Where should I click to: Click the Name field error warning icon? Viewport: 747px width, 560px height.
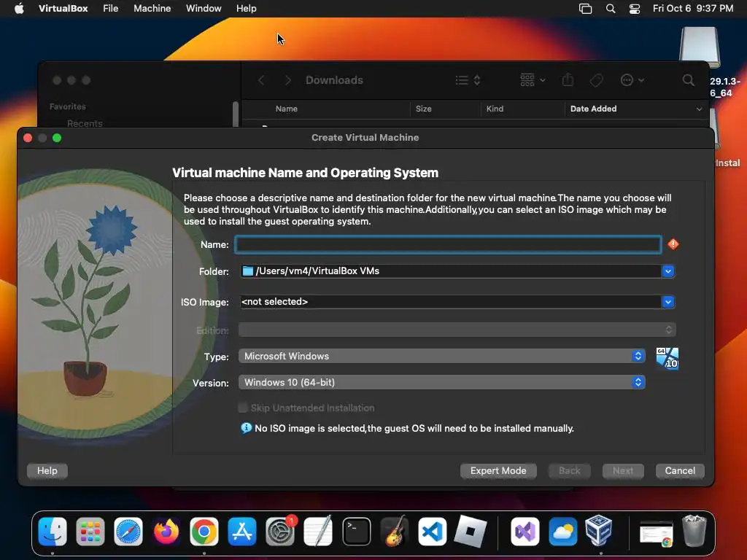coord(673,244)
